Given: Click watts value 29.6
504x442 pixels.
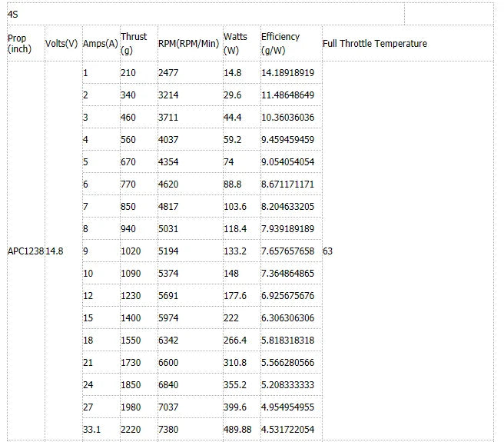Looking at the screenshot, I should click(x=232, y=95).
